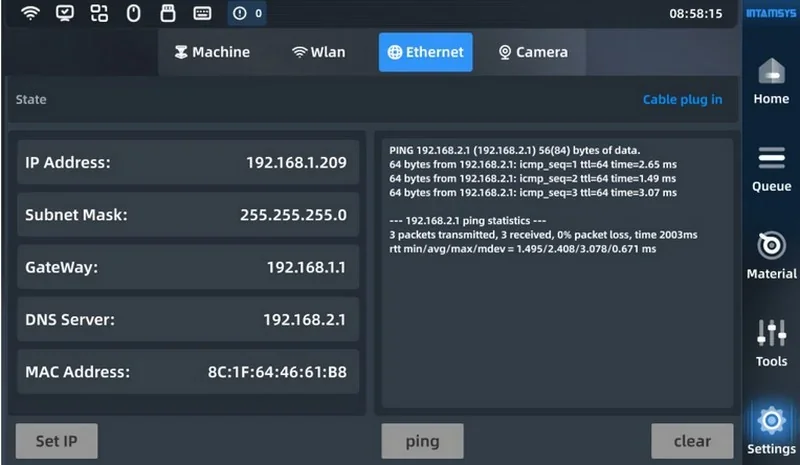Go to Home in sidebar

771,82
